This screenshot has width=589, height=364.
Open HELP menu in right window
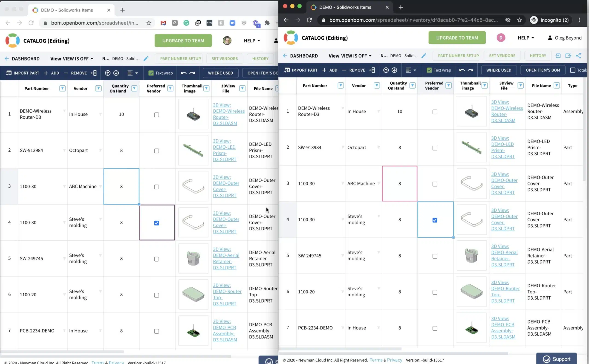point(526,38)
